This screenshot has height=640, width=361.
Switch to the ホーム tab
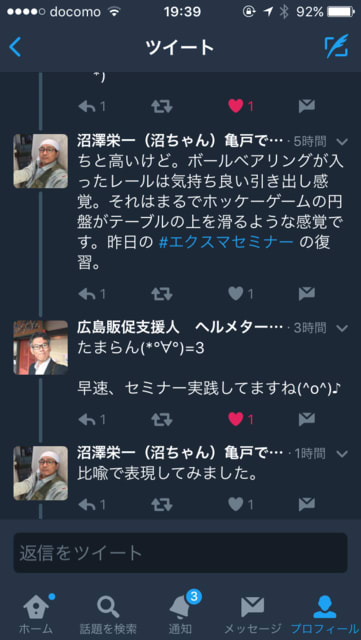[38, 612]
